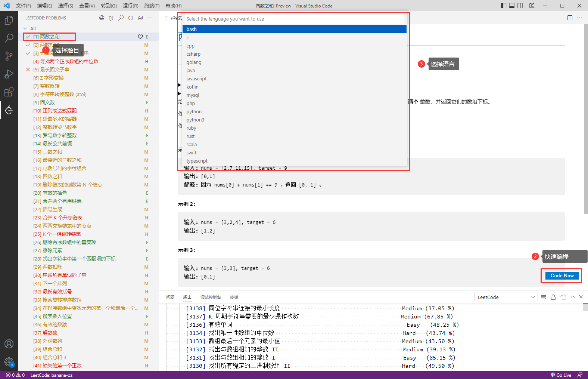Screen dimensions: 588x379
Task: Collapse the All problems tree node
Action: pyautogui.click(x=25, y=28)
